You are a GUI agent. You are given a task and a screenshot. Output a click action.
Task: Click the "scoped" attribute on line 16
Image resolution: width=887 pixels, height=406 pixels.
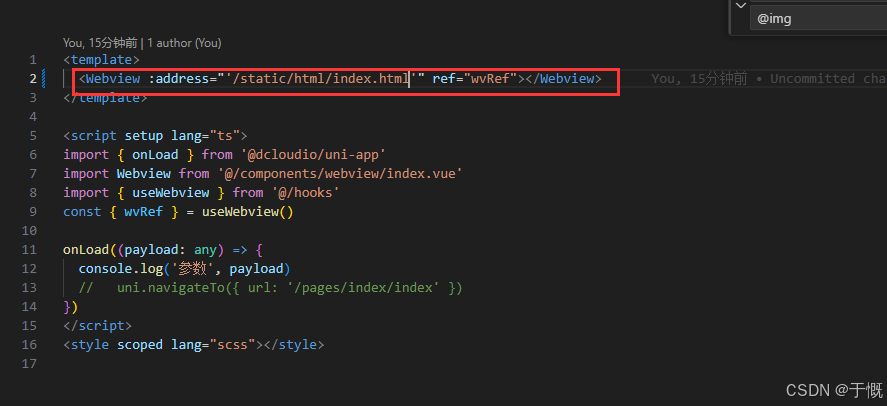click(140, 344)
